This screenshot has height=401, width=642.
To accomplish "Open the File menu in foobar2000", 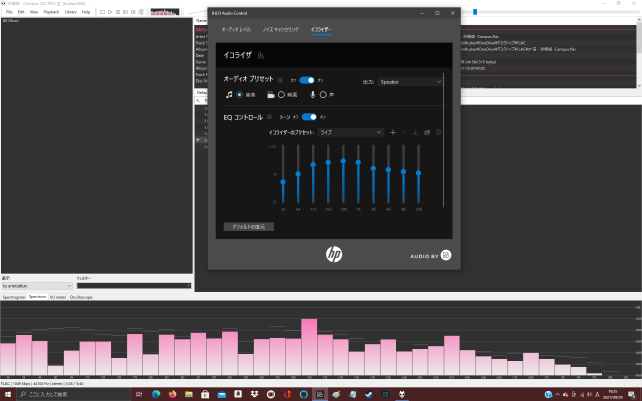I will (9, 12).
